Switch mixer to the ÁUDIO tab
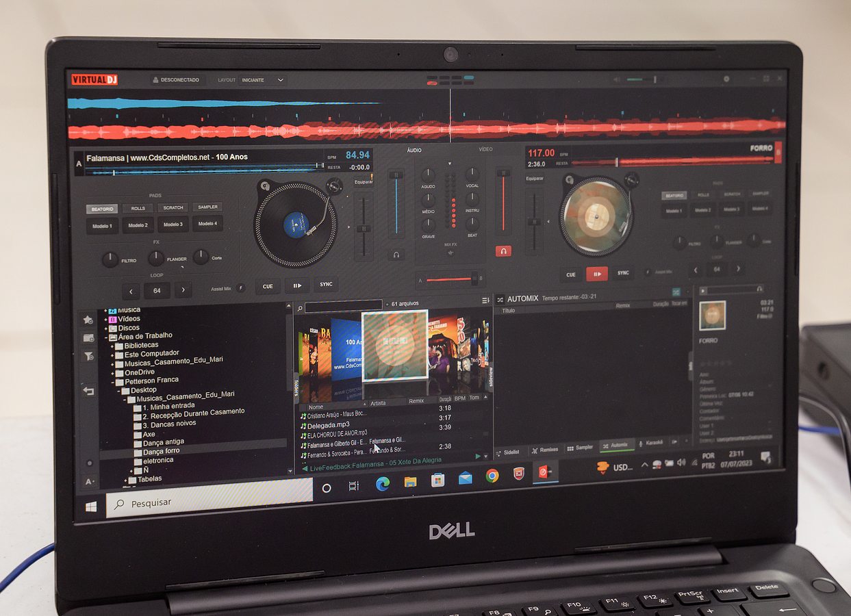Viewport: 851px width, 616px height. 414,150
